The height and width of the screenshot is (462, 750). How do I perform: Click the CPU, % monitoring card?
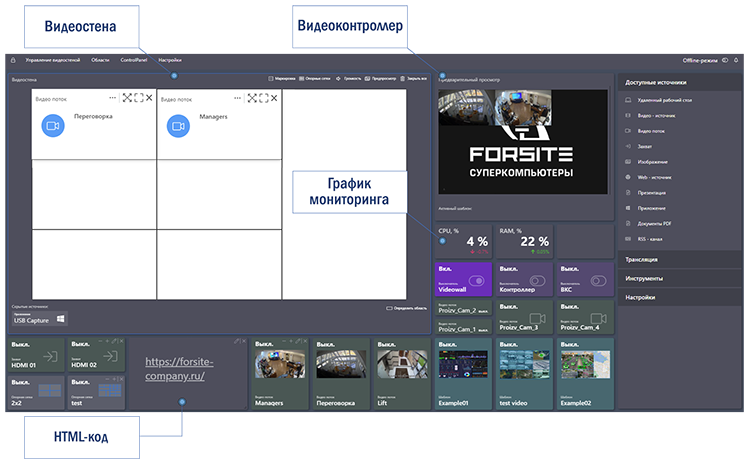[463, 241]
